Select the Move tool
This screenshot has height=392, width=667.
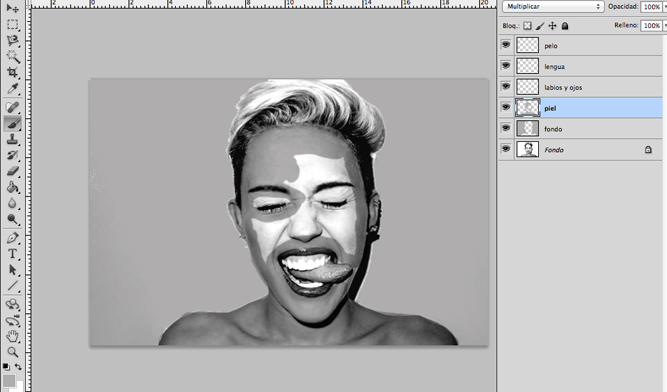(12, 8)
